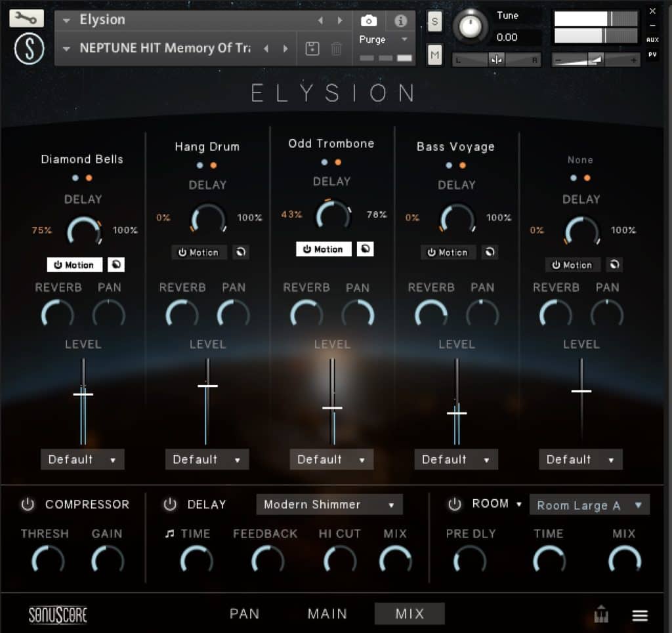Open the Purge dropdown menu
Screen dimensions: 672x633
point(383,39)
